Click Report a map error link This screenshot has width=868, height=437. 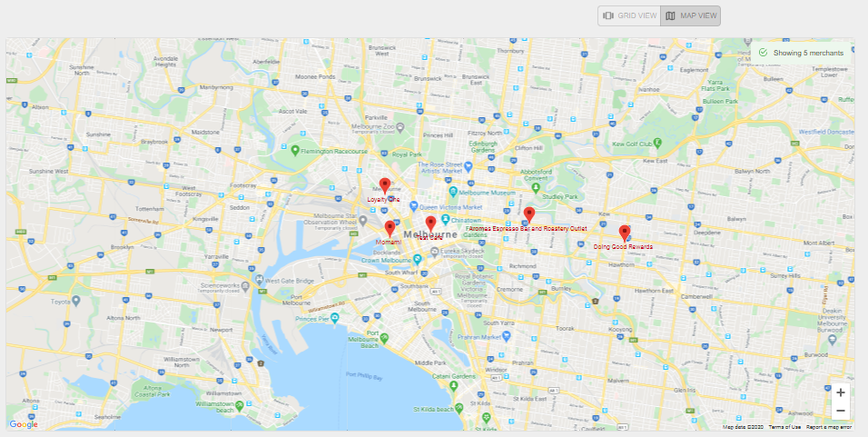click(x=829, y=427)
